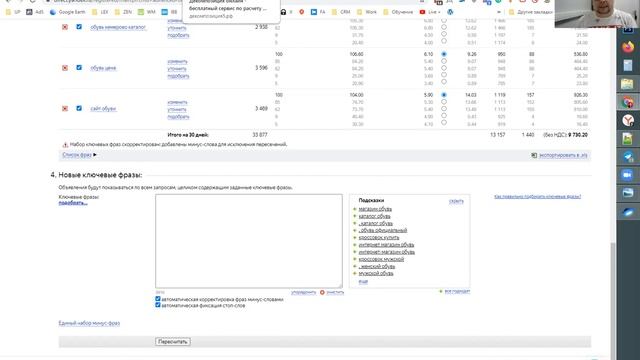Screen dimensions: 640x360
Task: Click plus icon beside 'мужской обуви'
Action: click(x=355, y=273)
